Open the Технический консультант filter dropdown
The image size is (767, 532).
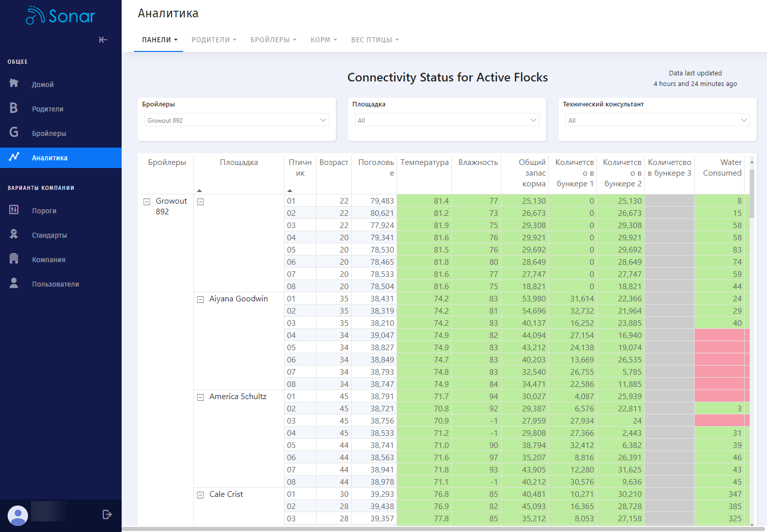(658, 120)
